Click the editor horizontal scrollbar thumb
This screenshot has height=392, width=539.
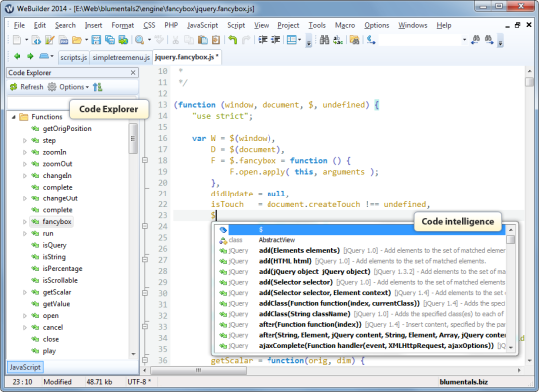(198, 370)
